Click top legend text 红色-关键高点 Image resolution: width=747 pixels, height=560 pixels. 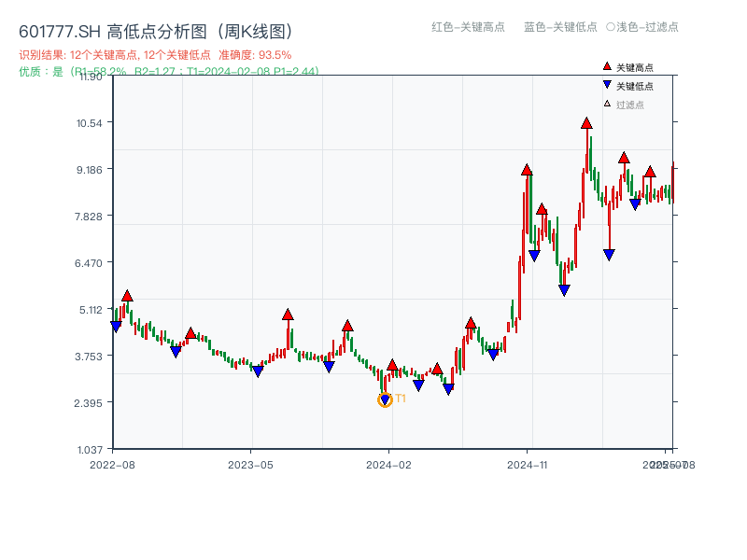[468, 27]
